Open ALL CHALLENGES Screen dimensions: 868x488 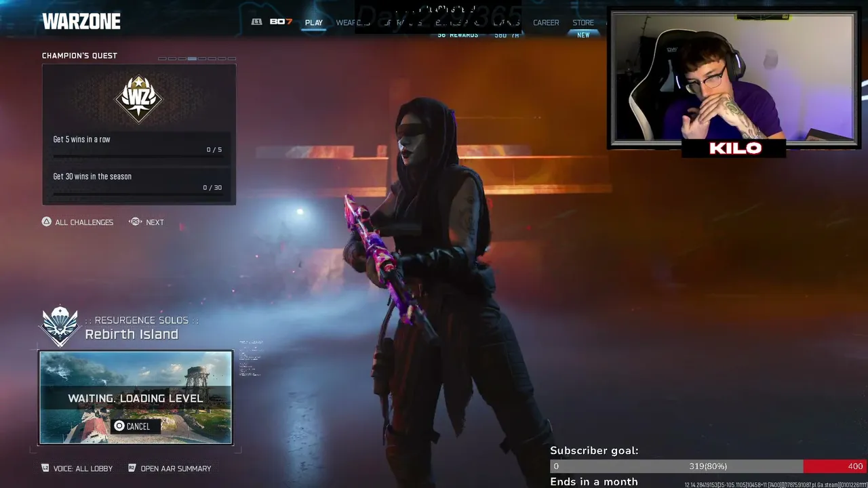(x=84, y=222)
